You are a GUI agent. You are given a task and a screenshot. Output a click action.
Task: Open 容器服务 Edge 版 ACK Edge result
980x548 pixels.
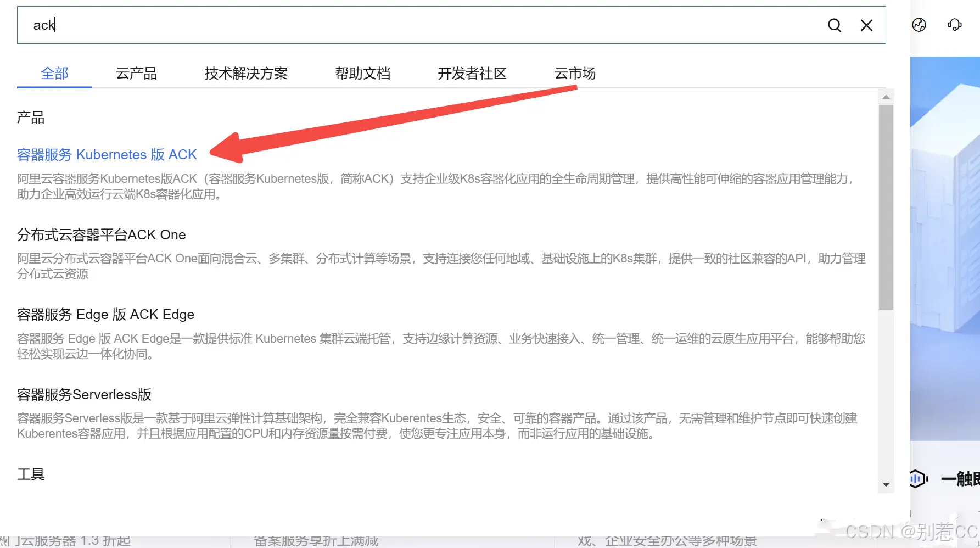(x=105, y=315)
